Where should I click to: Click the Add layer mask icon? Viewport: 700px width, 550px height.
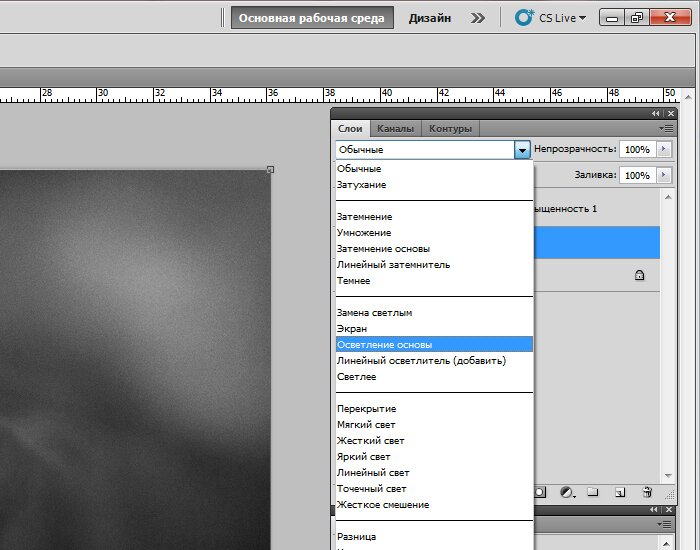[540, 492]
